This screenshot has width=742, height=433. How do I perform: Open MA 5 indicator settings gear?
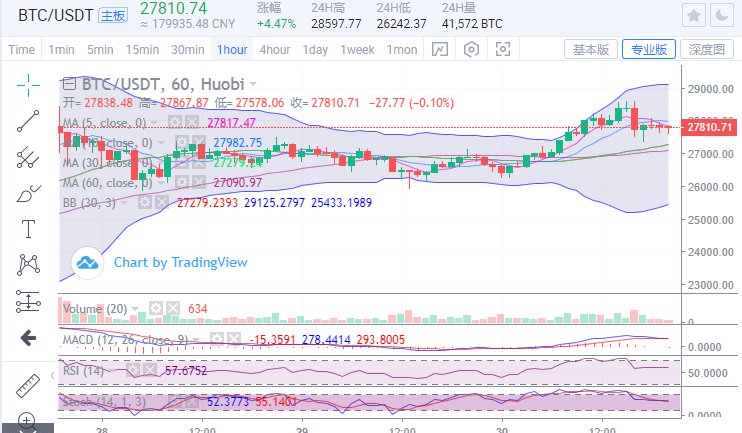(175, 123)
